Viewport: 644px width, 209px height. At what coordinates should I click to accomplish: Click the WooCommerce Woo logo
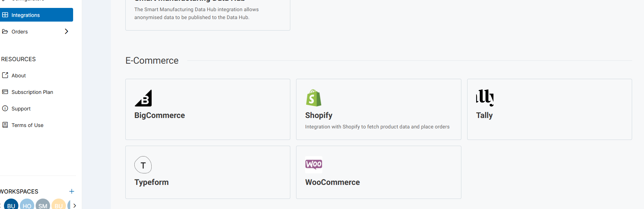314,164
